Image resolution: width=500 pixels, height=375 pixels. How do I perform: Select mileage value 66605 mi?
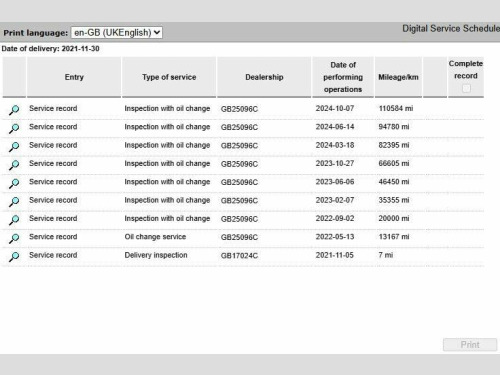394,163
